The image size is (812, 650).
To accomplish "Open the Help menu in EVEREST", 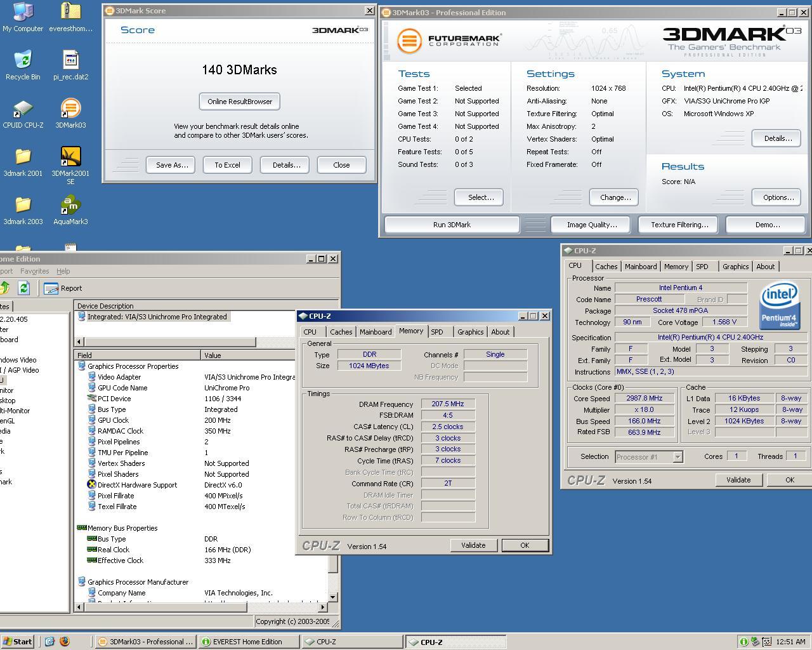I will 63,271.
